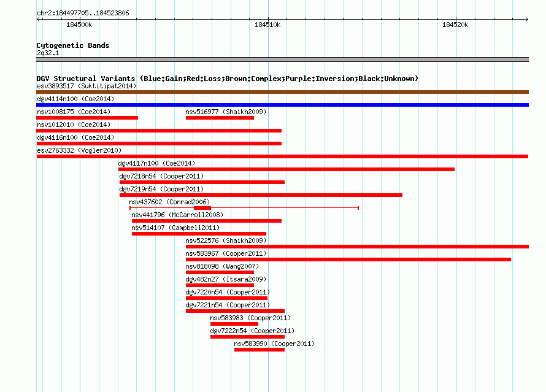Open nsv1012010 (Coe2014) variant label

coord(74,125)
